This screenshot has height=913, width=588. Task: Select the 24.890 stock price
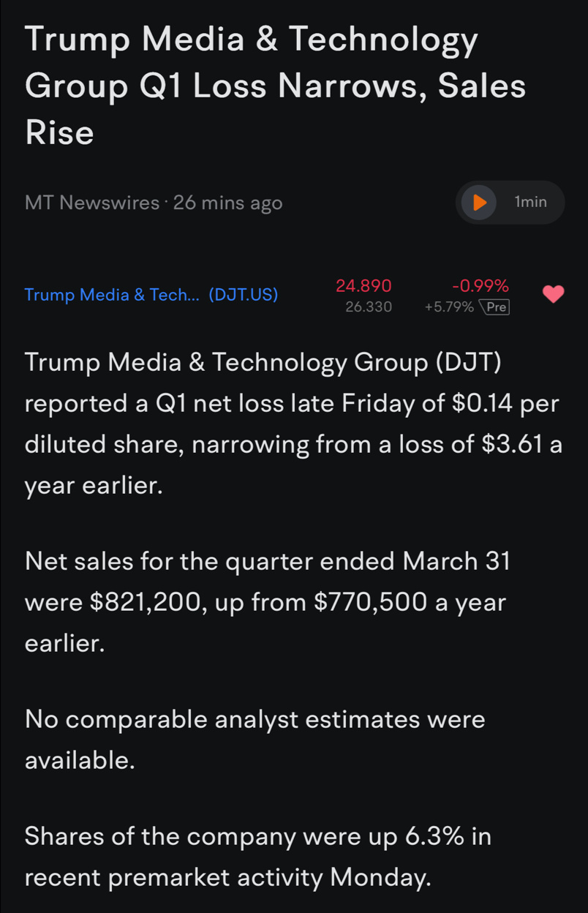pos(363,285)
